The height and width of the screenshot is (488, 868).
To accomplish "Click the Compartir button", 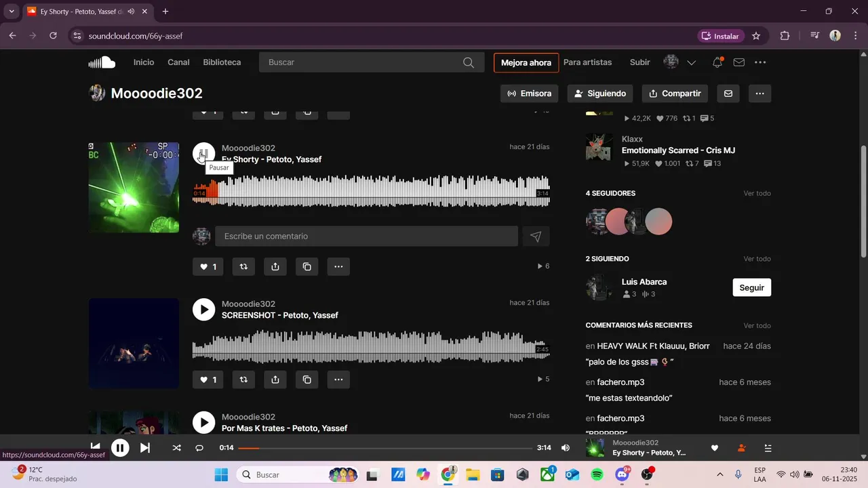I will coord(675,94).
